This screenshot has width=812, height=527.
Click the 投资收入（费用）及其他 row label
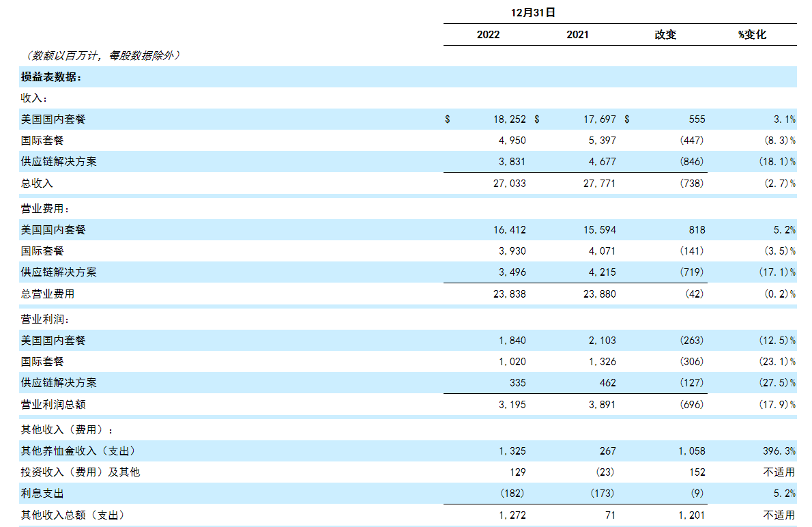pos(81,472)
